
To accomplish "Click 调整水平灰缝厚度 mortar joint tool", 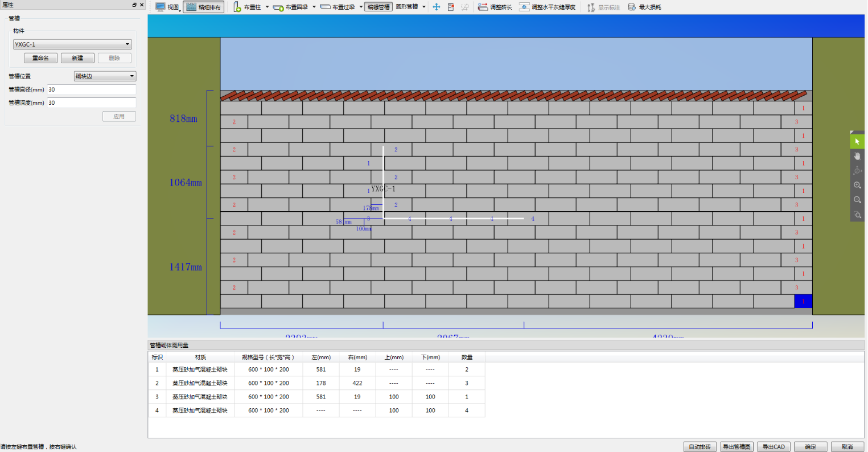I will click(547, 7).
